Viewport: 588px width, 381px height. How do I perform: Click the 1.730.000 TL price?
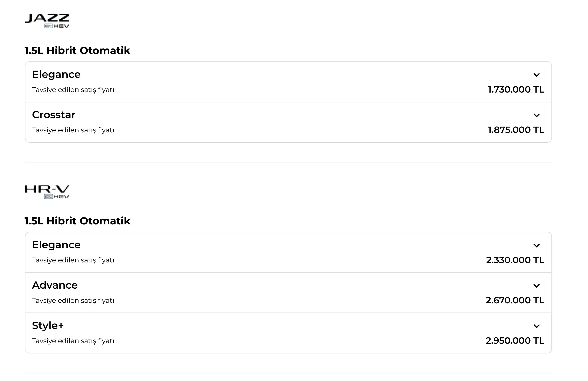click(x=516, y=89)
